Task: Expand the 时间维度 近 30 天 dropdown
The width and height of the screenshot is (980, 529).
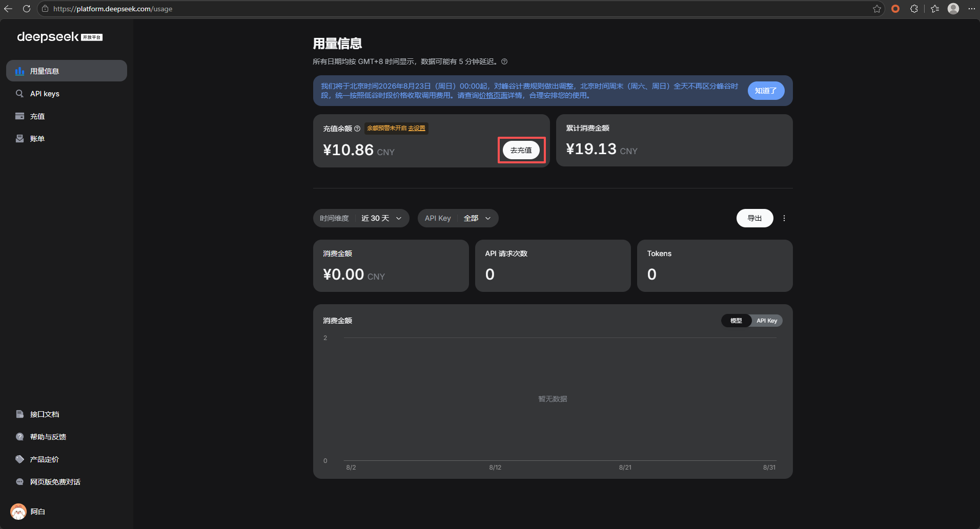Action: [x=361, y=218]
